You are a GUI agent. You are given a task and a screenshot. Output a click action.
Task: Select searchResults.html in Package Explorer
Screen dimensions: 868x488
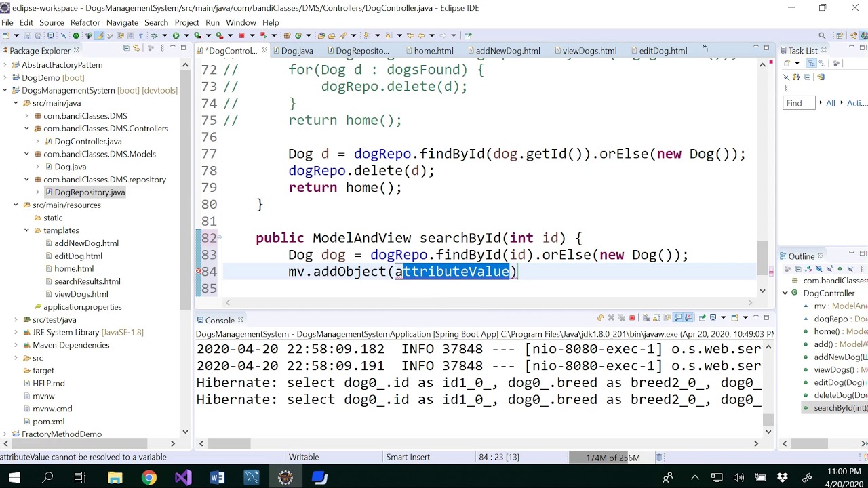point(87,281)
